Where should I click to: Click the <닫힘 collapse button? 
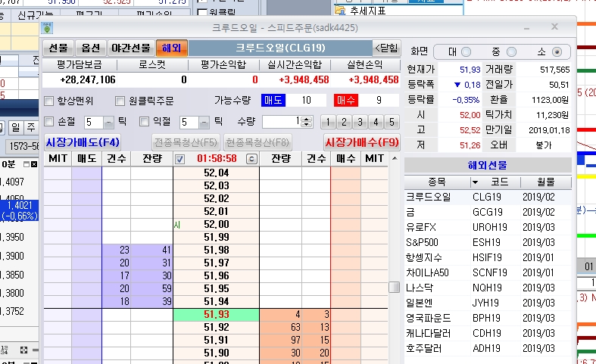point(386,48)
